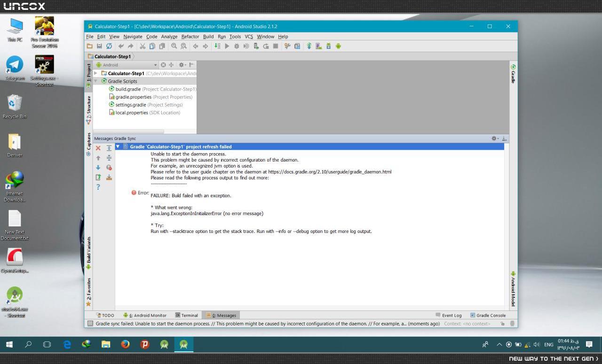Open the Android Model side tab
The height and width of the screenshot is (364, 602).
coord(513,288)
